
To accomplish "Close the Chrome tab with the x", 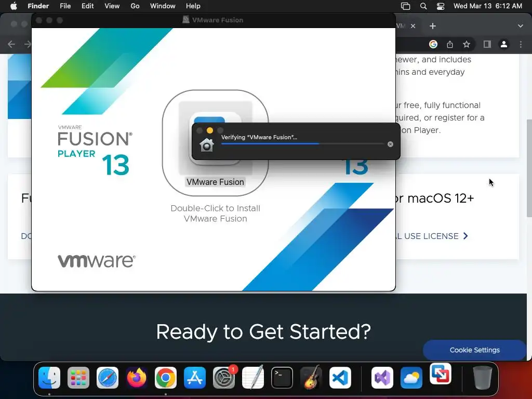I will pyautogui.click(x=413, y=26).
